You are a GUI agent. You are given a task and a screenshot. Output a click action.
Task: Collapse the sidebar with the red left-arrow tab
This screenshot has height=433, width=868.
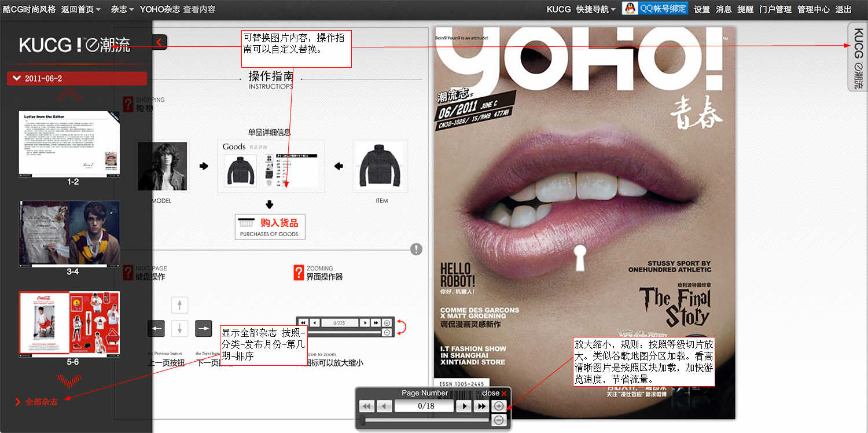[x=160, y=42]
